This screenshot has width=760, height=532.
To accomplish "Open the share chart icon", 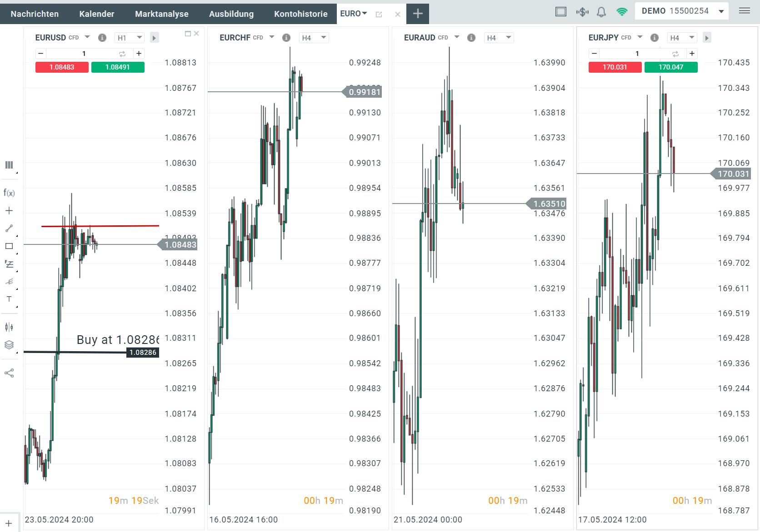I will [9, 373].
